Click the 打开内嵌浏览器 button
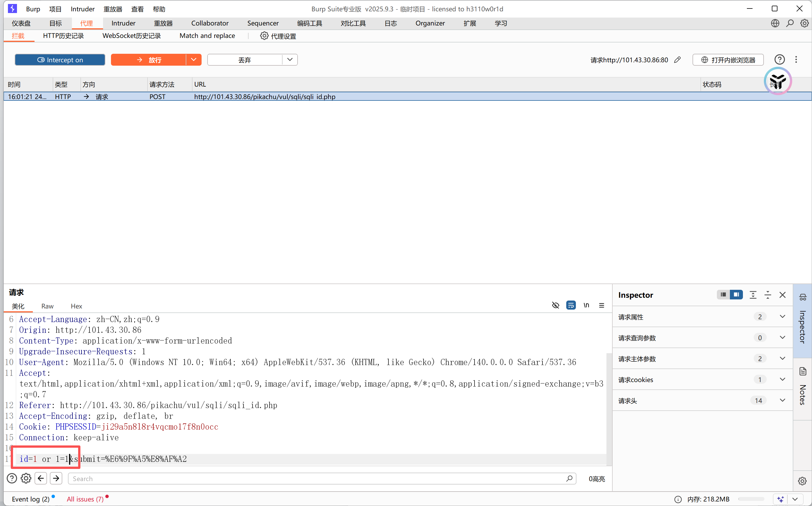The height and width of the screenshot is (506, 812). [728, 60]
